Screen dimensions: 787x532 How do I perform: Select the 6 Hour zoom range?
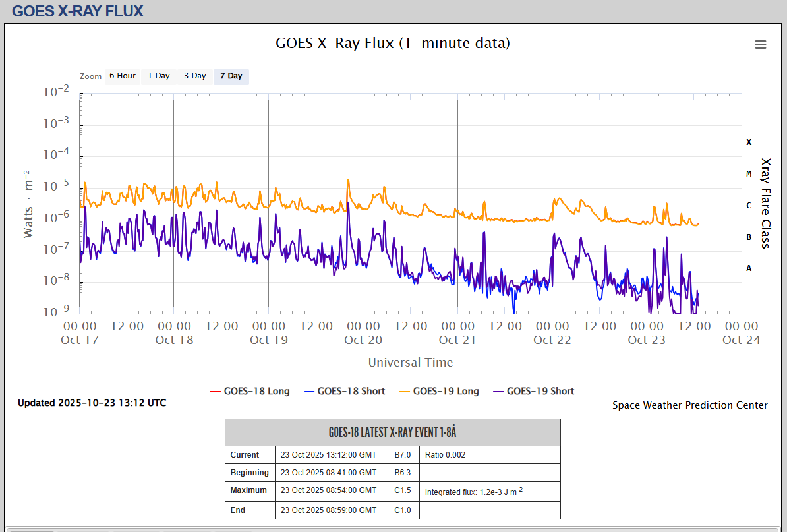[122, 76]
